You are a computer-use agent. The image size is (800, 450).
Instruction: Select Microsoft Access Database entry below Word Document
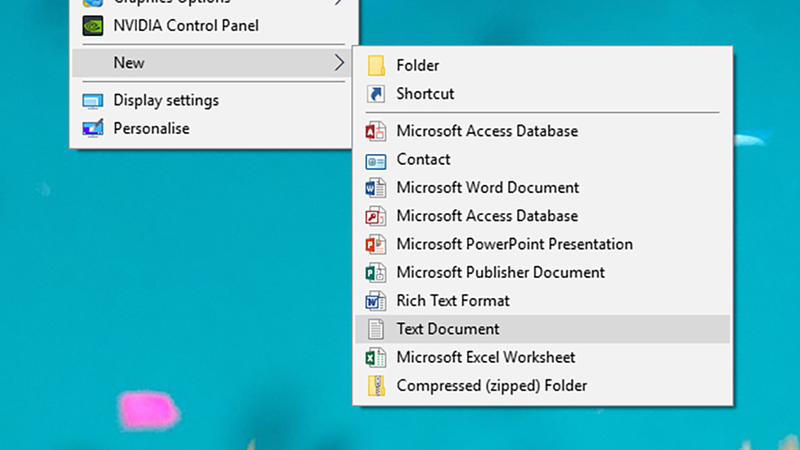[542, 216]
